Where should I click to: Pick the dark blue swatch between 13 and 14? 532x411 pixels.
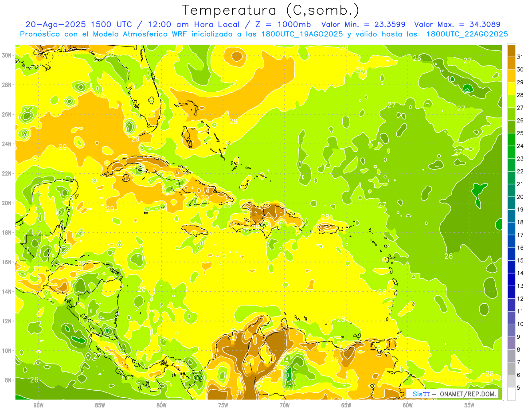511,279
